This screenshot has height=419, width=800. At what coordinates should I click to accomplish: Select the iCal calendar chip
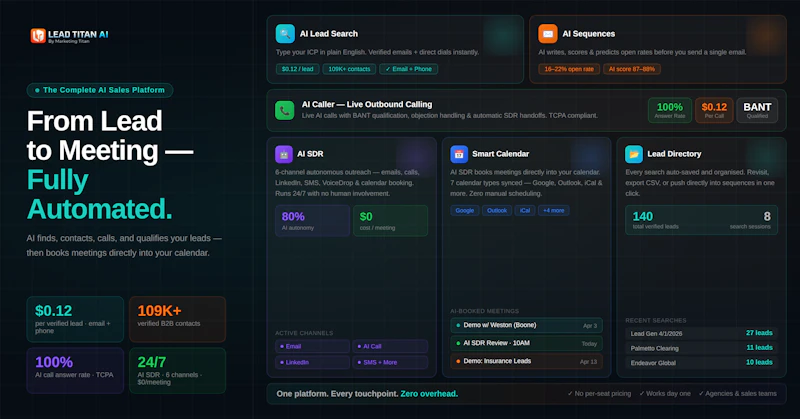coord(525,210)
